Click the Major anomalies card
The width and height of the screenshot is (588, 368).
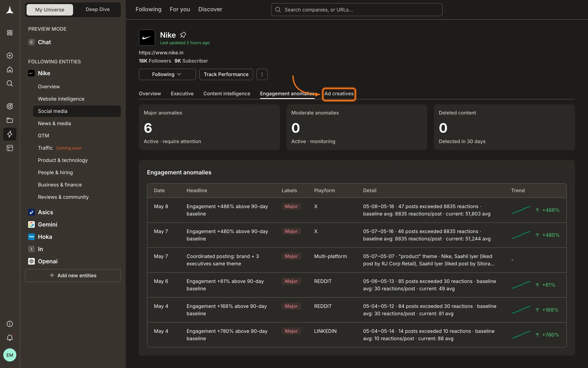pos(209,127)
